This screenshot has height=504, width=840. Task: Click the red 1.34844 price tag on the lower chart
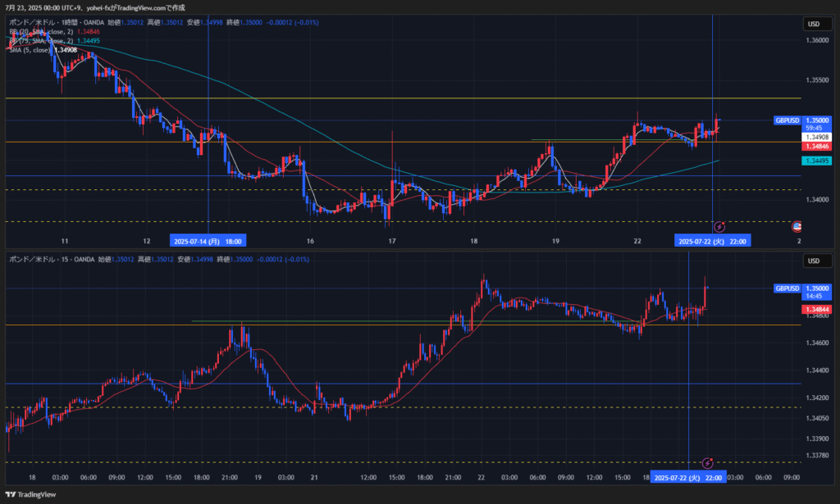pos(818,309)
